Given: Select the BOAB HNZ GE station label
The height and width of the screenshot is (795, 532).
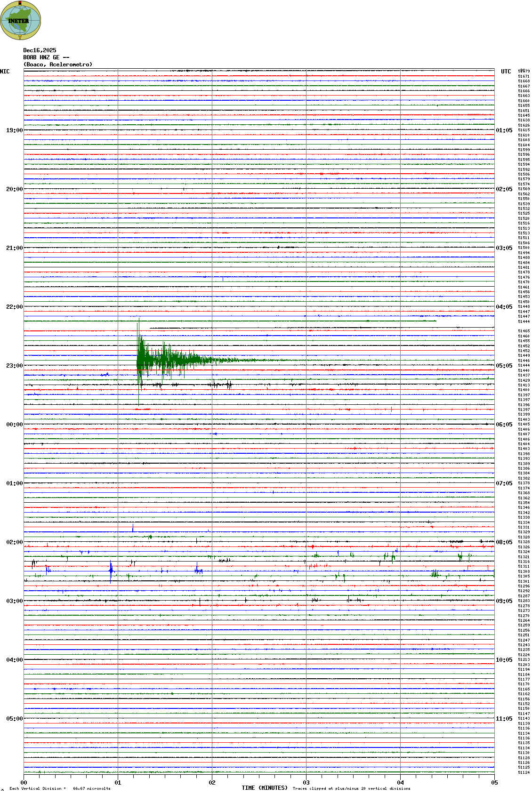Looking at the screenshot, I should click(x=46, y=57).
